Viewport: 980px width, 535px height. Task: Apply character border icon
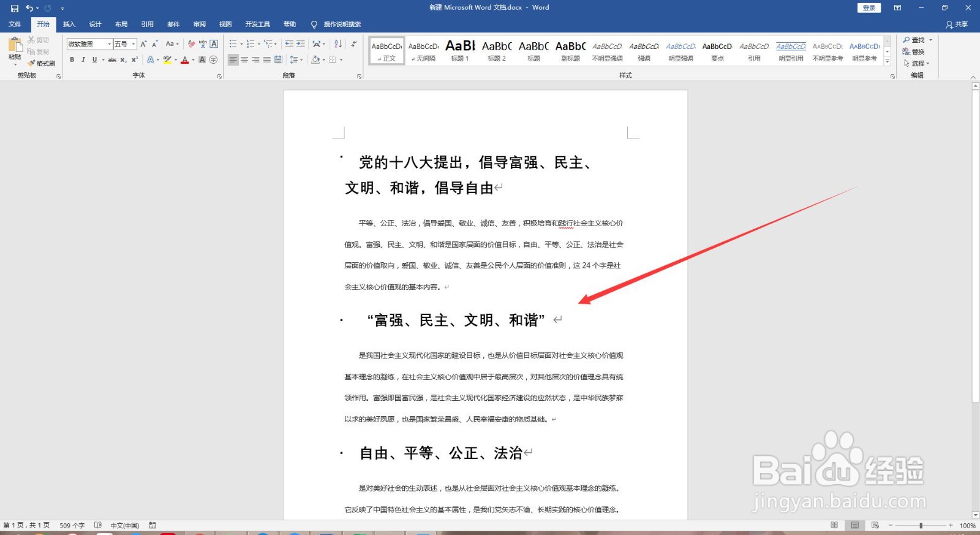coord(214,44)
